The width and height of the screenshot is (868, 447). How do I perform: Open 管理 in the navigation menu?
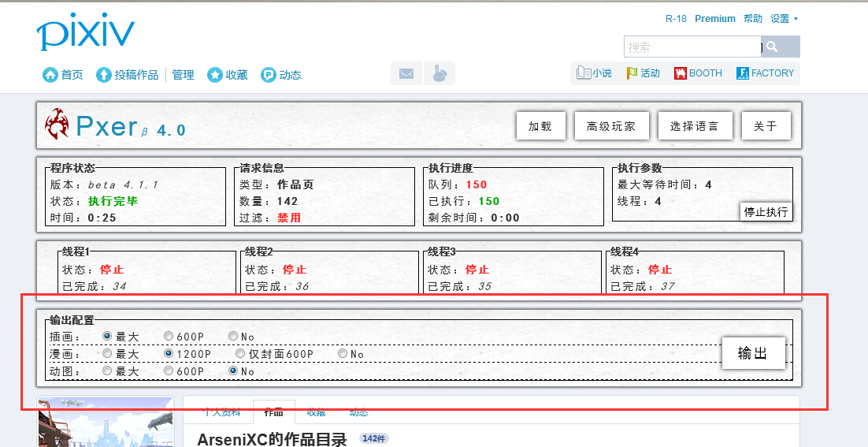(183, 75)
